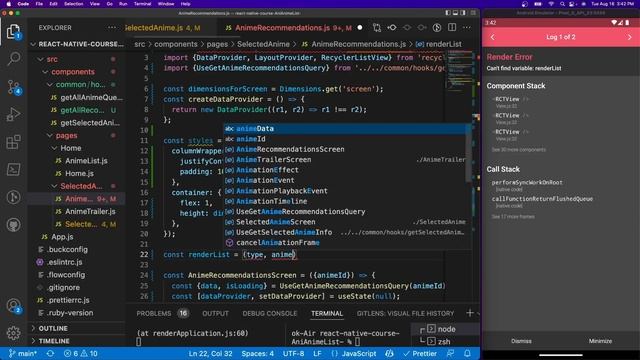Image resolution: width=640 pixels, height=360 pixels.
Task: Click the Ln 22, Col 32 position indicator
Action: [x=211, y=353]
